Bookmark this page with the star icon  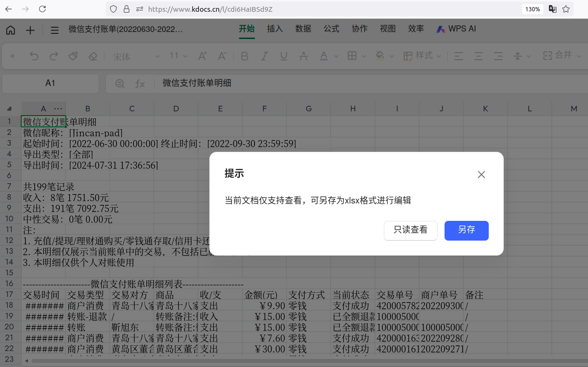click(566, 9)
